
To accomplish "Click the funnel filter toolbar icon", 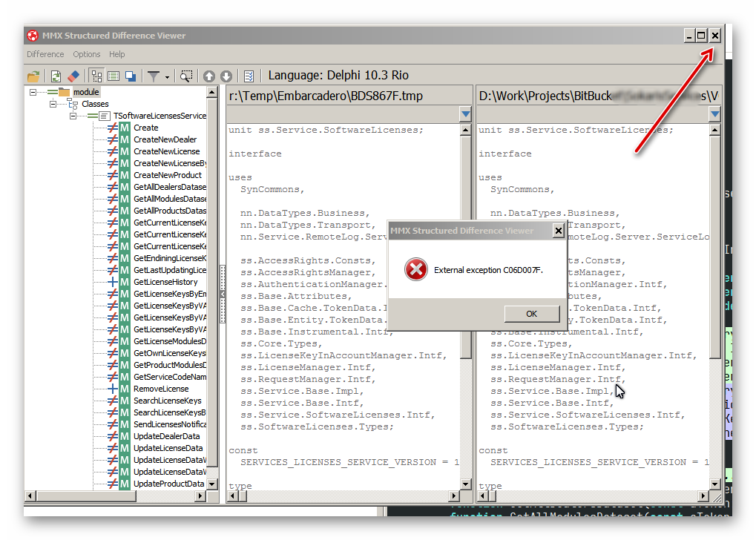I will pyautogui.click(x=154, y=76).
